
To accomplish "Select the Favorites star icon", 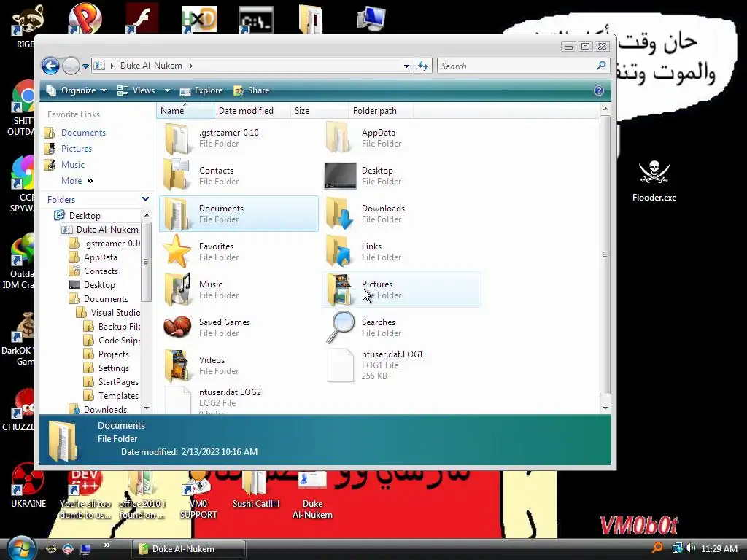I will pos(177,252).
